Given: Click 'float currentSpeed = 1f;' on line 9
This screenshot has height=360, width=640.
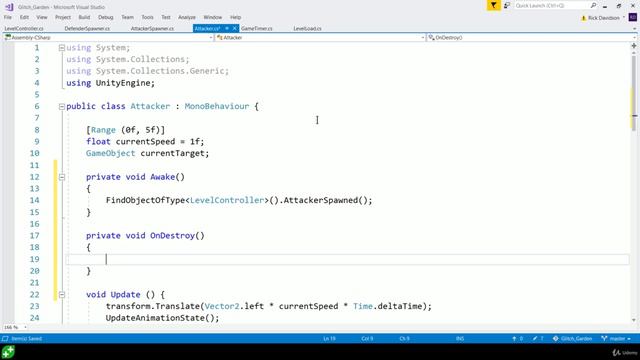Looking at the screenshot, I should [145, 142].
